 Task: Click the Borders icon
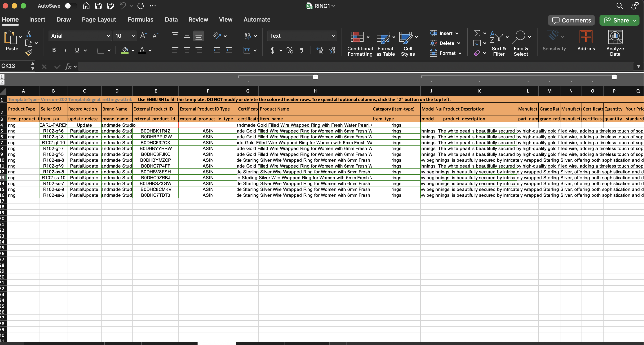click(x=101, y=50)
